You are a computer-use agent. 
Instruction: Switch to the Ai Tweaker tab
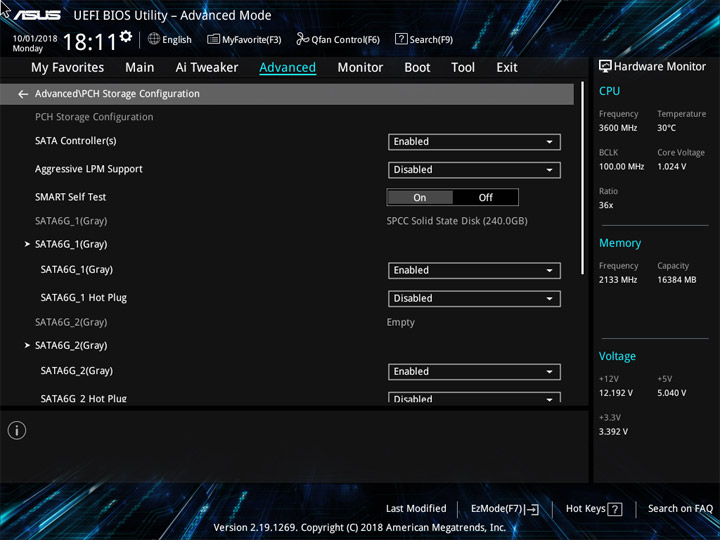pyautogui.click(x=207, y=68)
